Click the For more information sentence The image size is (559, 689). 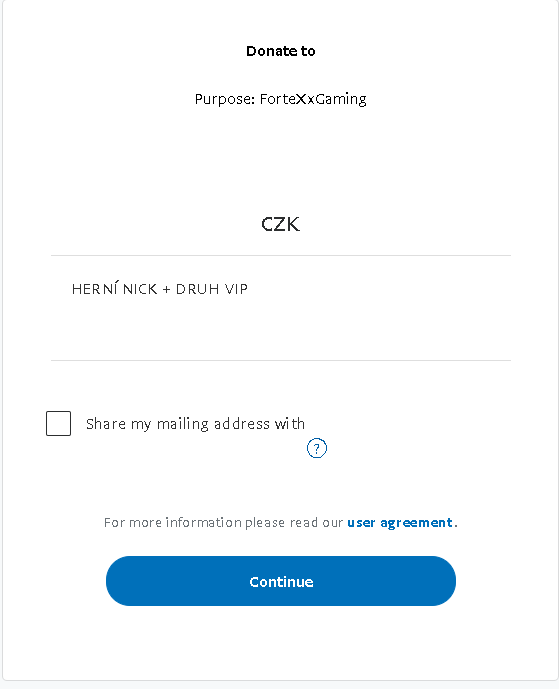281,522
